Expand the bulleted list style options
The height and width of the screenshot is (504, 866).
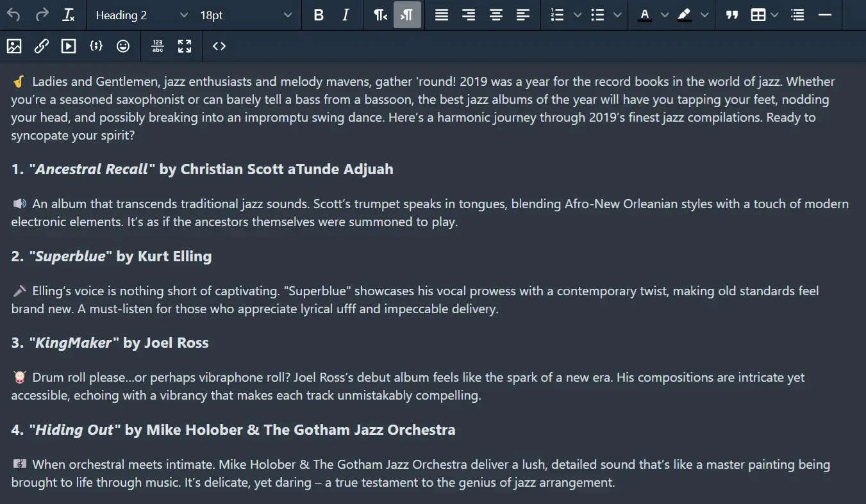[617, 15]
